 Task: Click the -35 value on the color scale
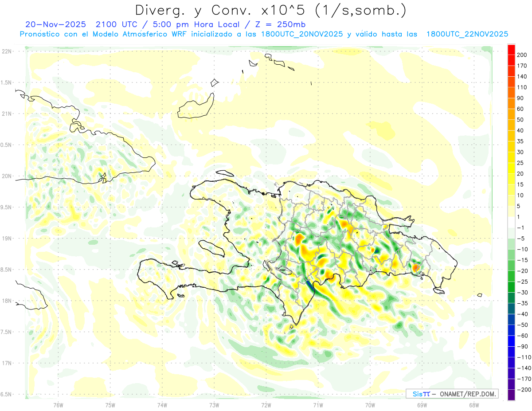pos(522,303)
